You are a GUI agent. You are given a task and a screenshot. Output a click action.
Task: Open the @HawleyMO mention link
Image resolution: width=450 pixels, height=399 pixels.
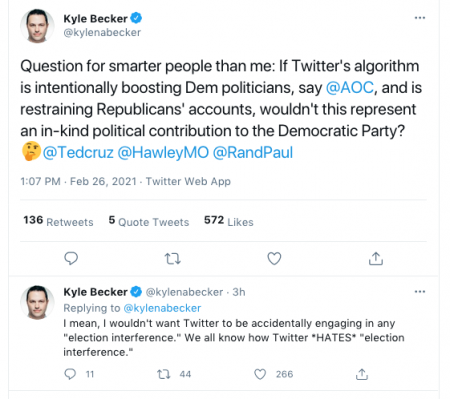163,152
